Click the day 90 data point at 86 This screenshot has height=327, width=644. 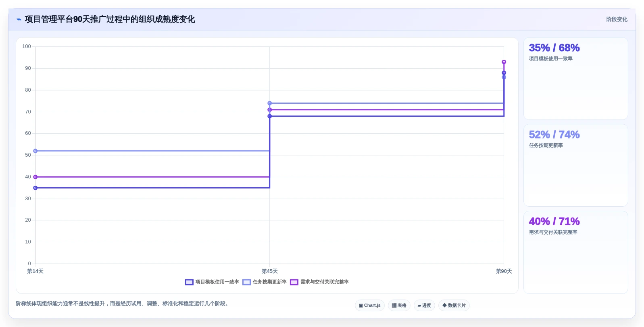[504, 77]
